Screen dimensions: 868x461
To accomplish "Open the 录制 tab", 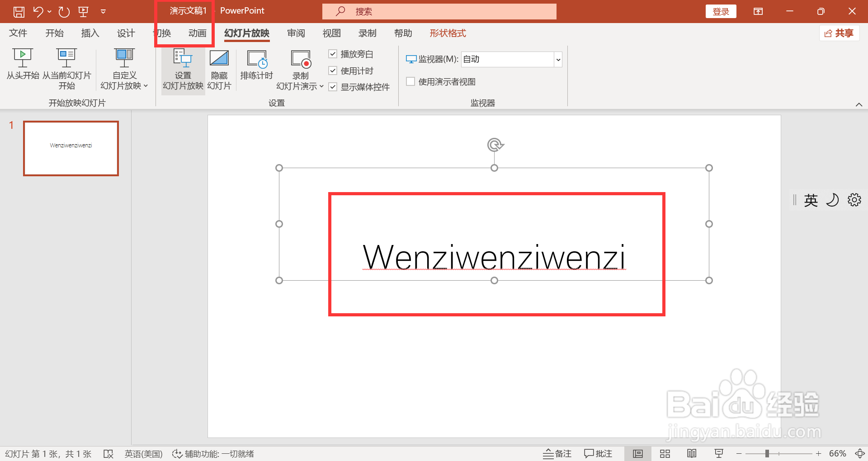I will coord(368,33).
